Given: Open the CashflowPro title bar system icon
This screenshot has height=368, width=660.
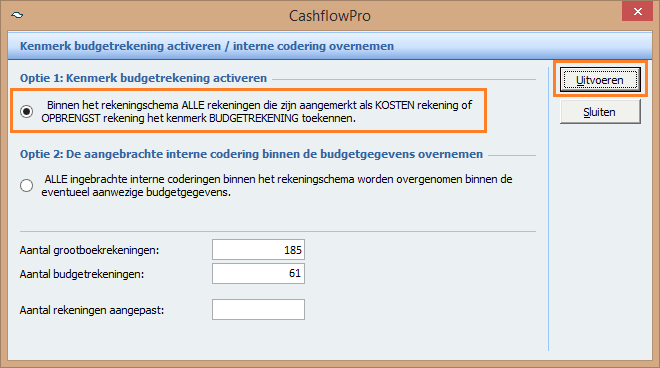Looking at the screenshot, I should [x=17, y=15].
